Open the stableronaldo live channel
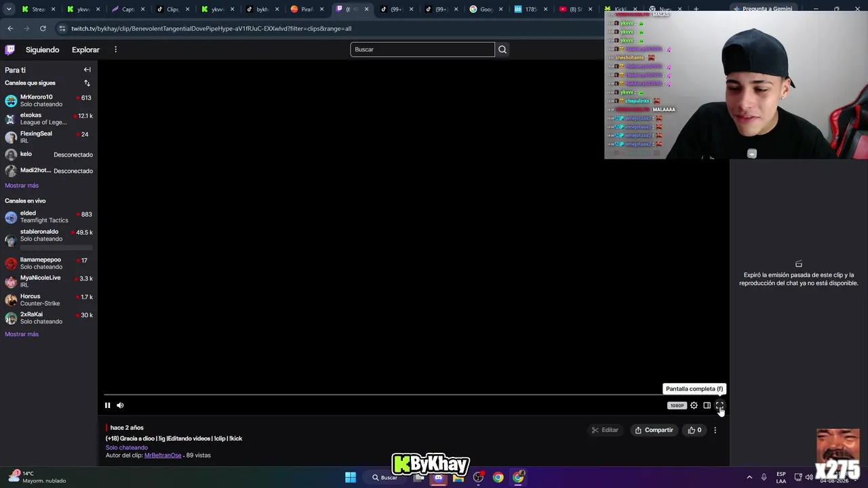 [48, 235]
